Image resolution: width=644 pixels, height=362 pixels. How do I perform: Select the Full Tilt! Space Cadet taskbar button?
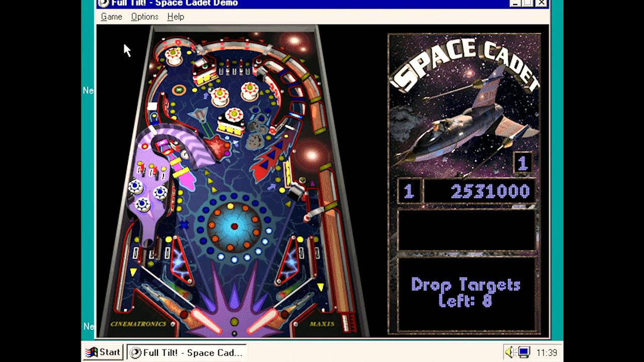187,352
